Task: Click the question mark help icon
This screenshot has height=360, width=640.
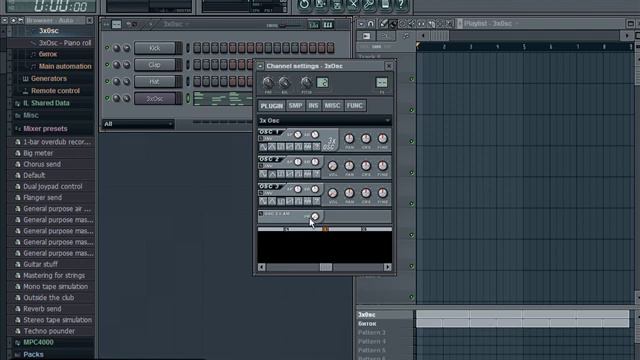Action: click(401, 4)
